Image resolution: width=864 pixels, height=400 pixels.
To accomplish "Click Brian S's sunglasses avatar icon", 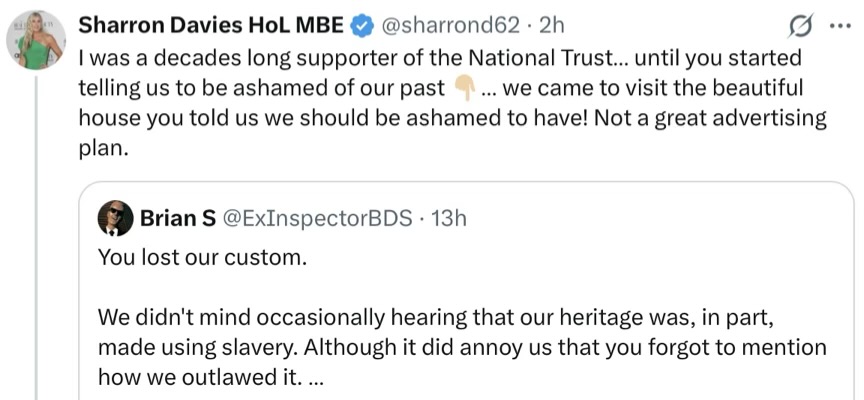I will point(114,217).
